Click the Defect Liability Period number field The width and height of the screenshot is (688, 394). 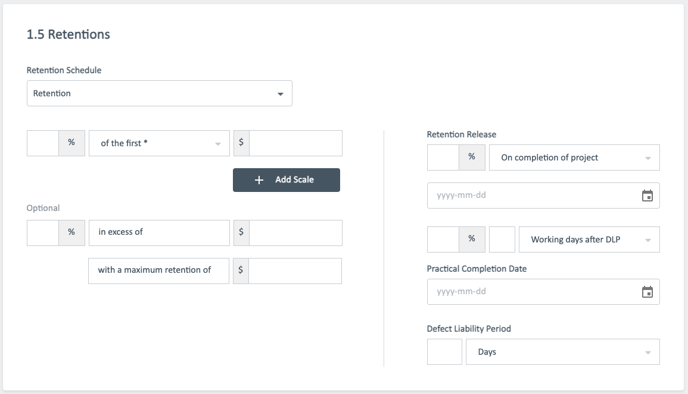[x=444, y=352]
